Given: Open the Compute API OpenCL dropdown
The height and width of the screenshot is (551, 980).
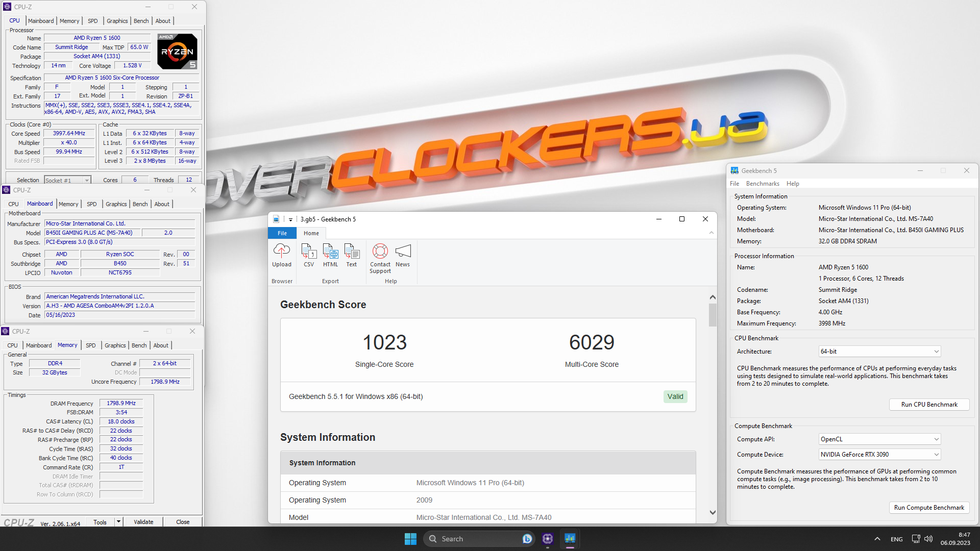Looking at the screenshot, I should pyautogui.click(x=879, y=439).
